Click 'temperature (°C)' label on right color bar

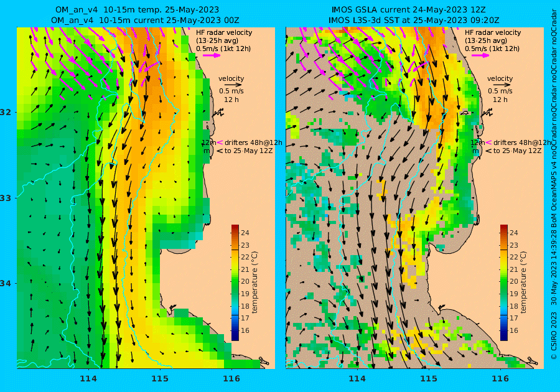[x=523, y=282]
